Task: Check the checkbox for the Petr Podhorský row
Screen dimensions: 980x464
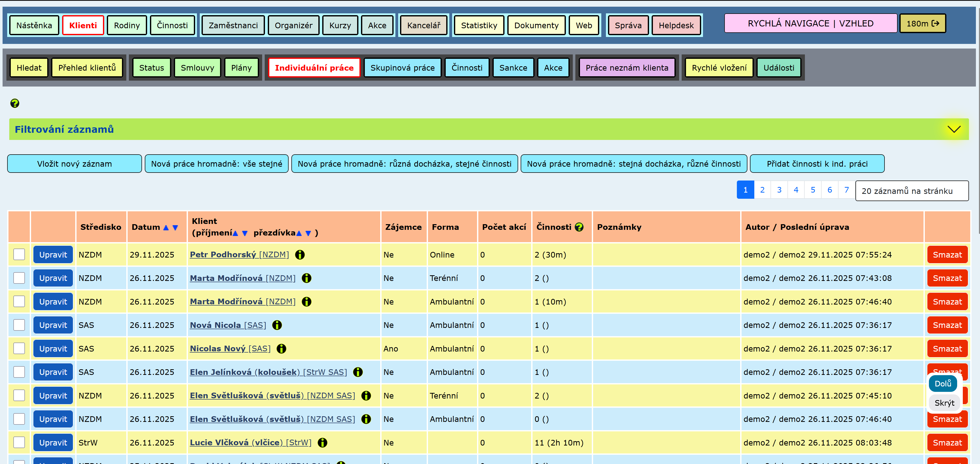Action: 19,254
